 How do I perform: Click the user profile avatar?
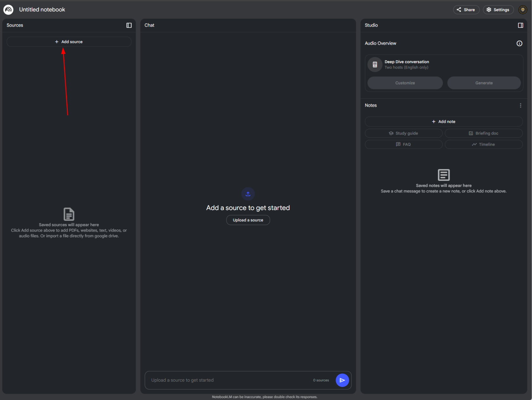522,9
